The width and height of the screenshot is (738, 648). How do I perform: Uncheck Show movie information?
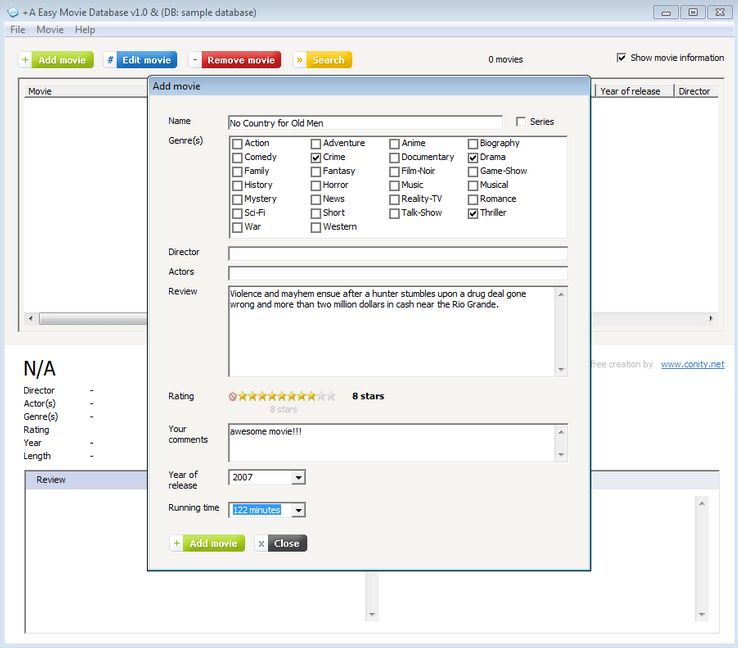tap(621, 57)
